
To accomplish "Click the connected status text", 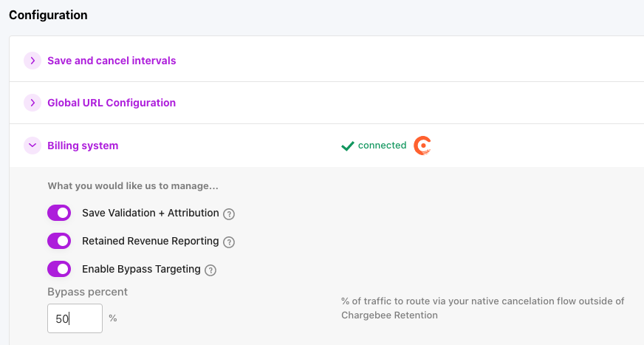I will point(382,146).
